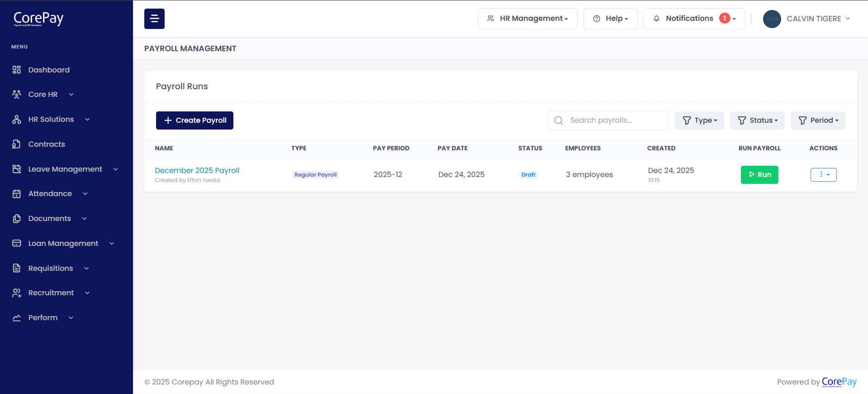
Task: Open the Help dropdown caret
Action: tap(626, 19)
